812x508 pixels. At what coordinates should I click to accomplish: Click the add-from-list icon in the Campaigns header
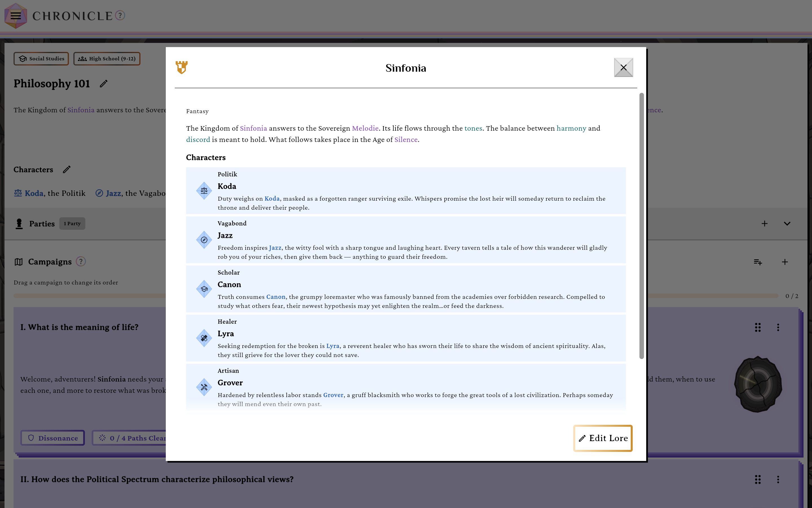pos(758,262)
